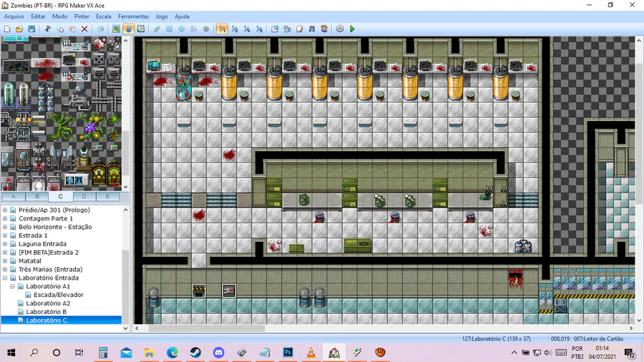Switch to tileset tab E

click(x=107, y=197)
